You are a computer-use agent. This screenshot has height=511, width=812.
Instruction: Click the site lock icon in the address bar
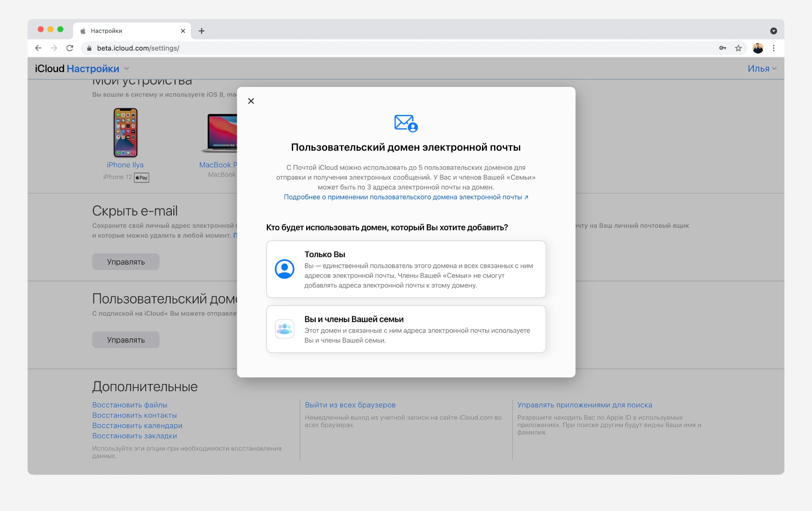pos(89,48)
